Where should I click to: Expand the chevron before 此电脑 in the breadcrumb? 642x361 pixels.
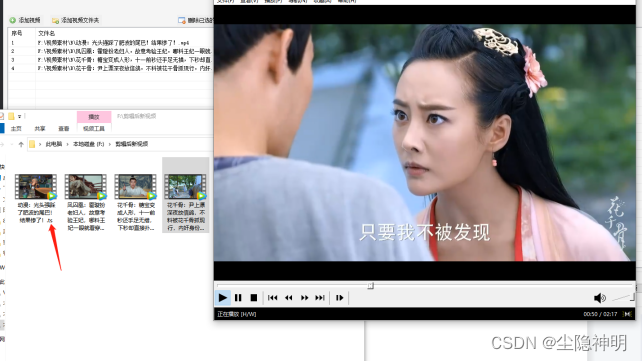coord(40,144)
